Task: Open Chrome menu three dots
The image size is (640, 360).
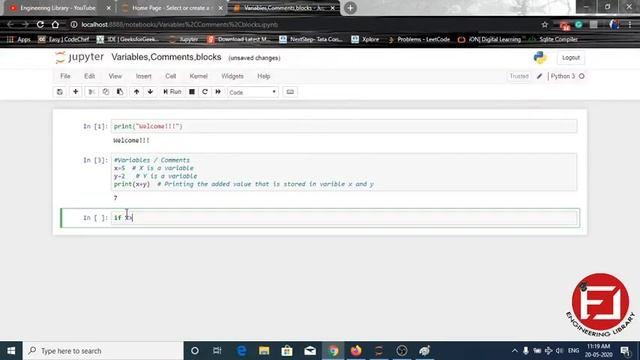Action: coord(630,25)
